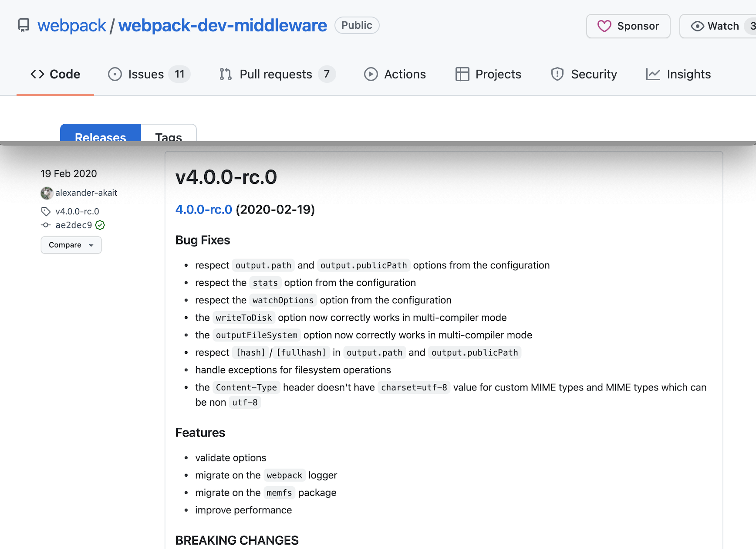Viewport: 756px width, 549px height.
Task: Open the webpack organization link
Action: [x=72, y=25]
